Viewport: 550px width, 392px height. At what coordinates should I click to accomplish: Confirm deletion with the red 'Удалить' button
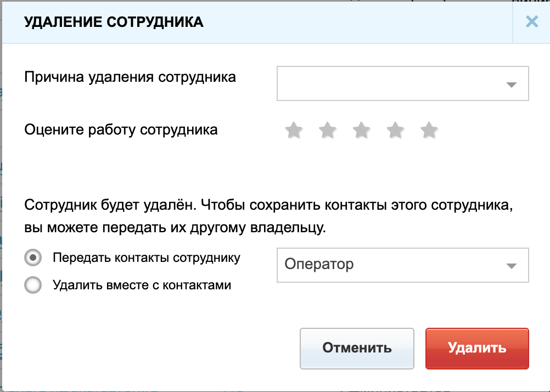click(x=476, y=348)
